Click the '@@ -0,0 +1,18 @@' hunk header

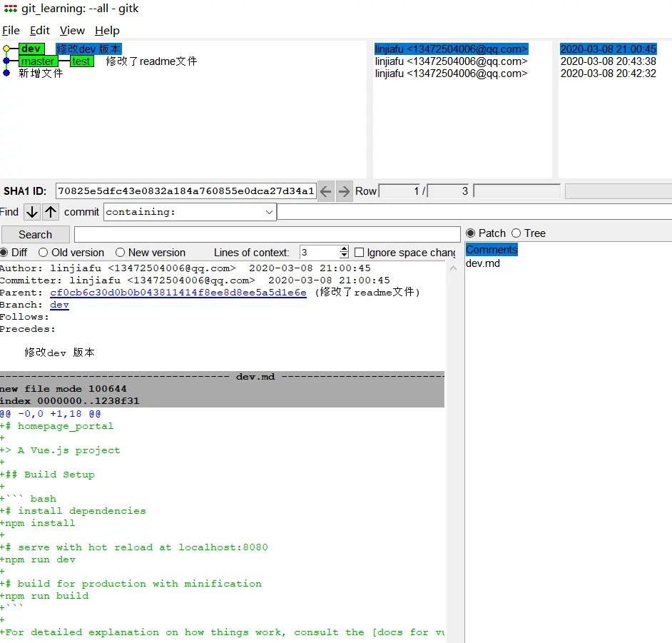(50, 414)
